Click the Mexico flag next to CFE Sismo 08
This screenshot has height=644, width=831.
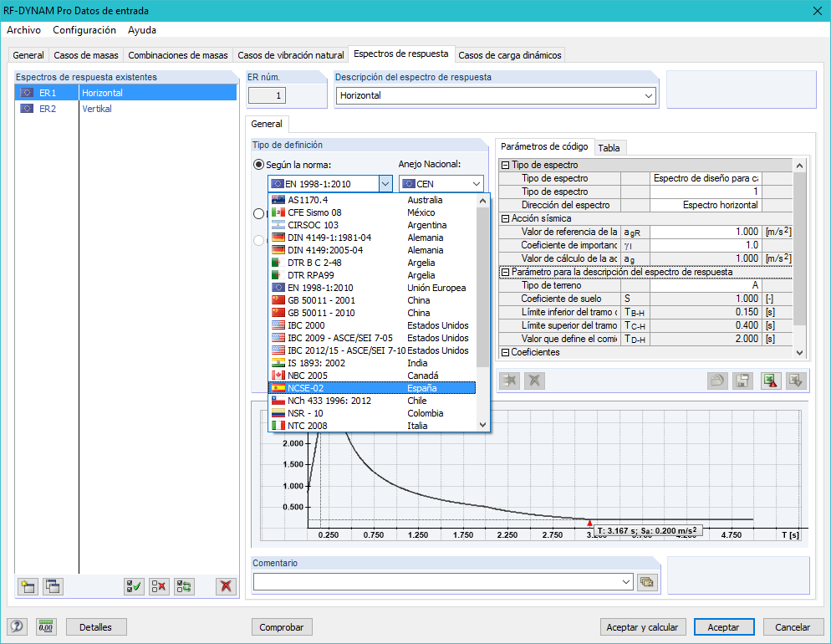pyautogui.click(x=278, y=212)
